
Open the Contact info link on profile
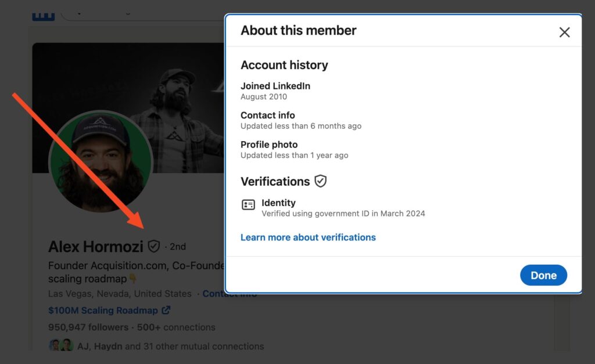click(x=230, y=294)
